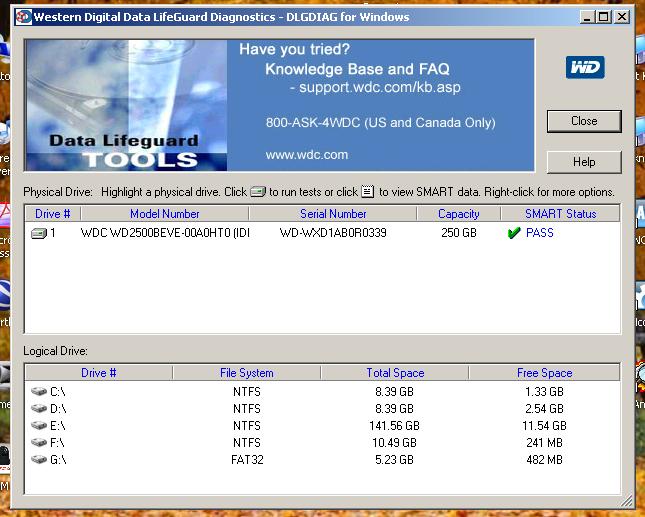Click the 5.23 GB total space value
The height and width of the screenshot is (517, 645).
point(394,460)
